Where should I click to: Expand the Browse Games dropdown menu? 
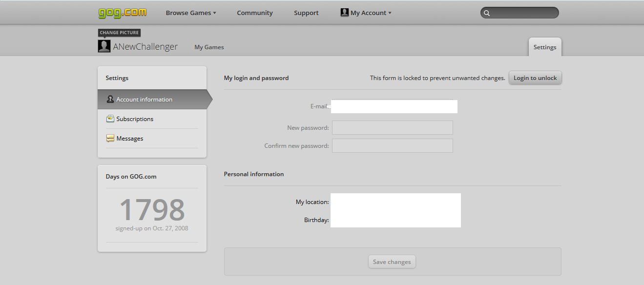pos(191,13)
